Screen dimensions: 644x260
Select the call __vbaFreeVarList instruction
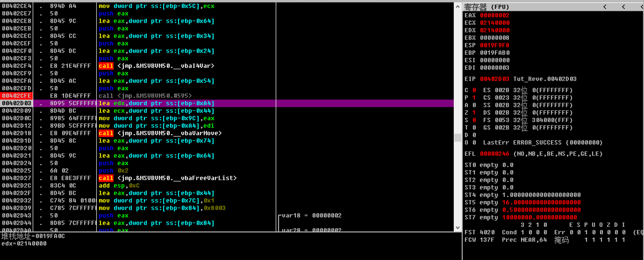point(168,178)
